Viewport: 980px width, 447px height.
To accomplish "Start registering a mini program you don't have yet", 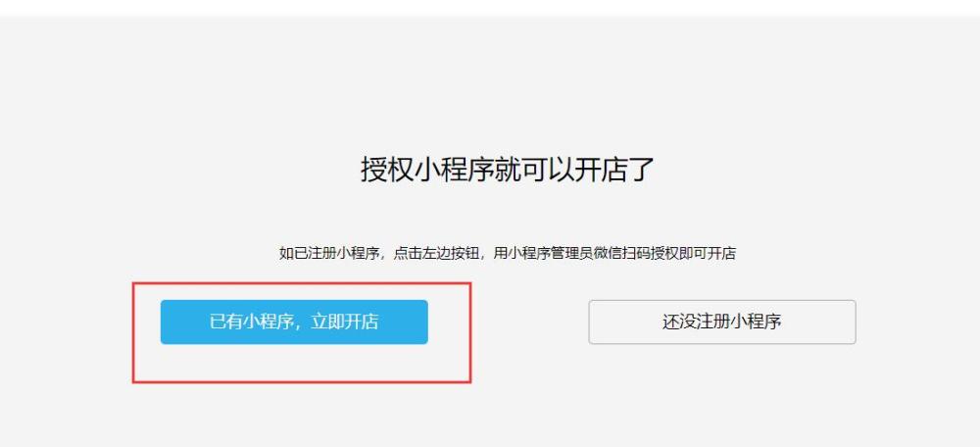I will tap(722, 322).
